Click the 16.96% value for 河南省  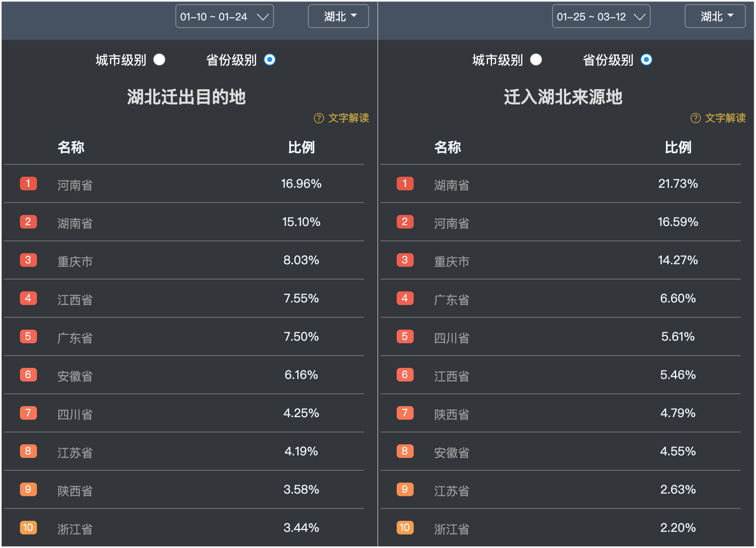click(301, 184)
